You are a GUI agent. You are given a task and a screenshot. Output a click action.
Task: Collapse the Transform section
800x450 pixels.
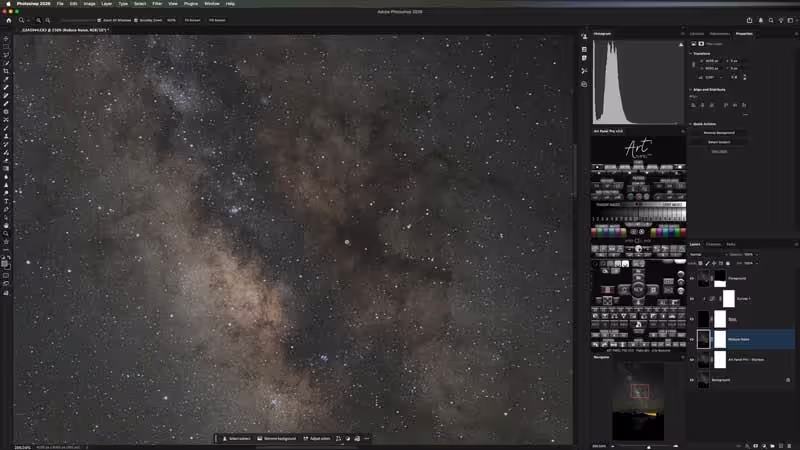(x=691, y=54)
